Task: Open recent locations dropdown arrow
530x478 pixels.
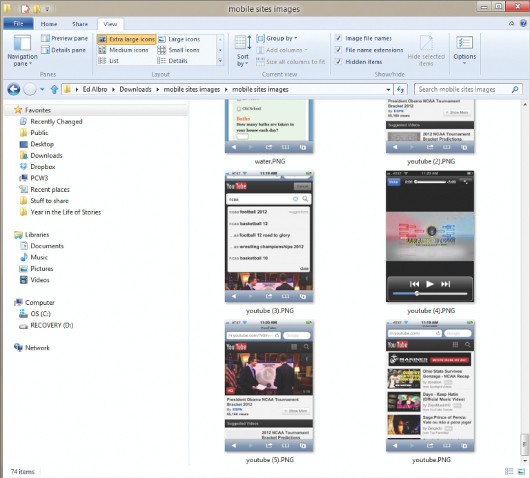Action: click(42, 90)
